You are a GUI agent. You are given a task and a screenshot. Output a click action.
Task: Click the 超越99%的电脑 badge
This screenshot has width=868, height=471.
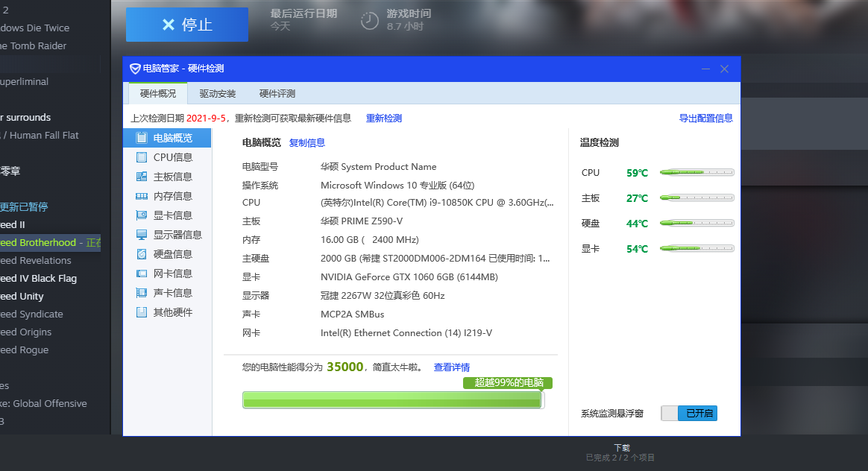coord(508,383)
